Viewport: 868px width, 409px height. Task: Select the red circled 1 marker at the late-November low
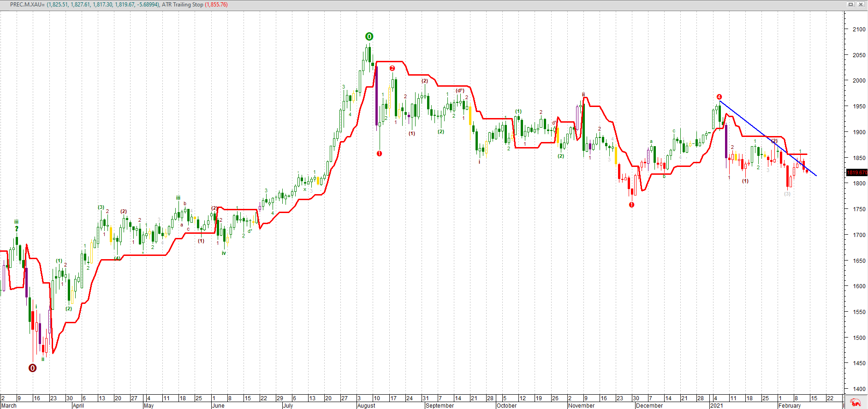click(632, 205)
